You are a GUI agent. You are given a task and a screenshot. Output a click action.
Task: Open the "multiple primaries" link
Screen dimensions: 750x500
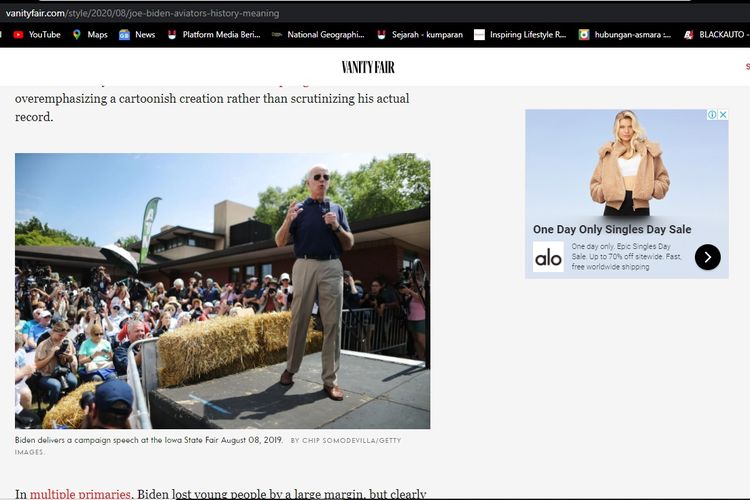tap(79, 494)
